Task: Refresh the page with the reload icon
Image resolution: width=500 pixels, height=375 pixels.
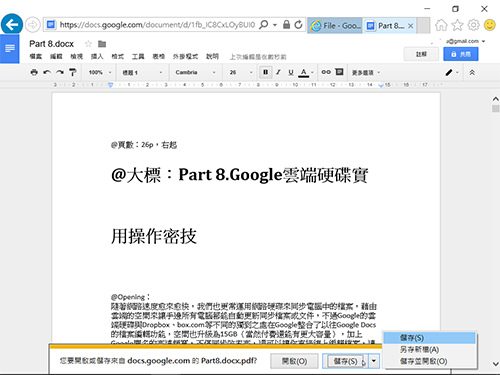Action: 298,25
